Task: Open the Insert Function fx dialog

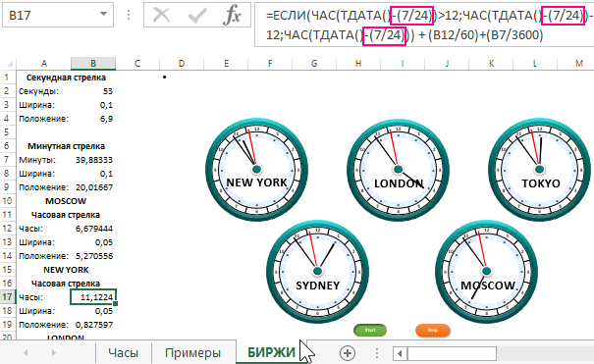Action: tap(232, 15)
